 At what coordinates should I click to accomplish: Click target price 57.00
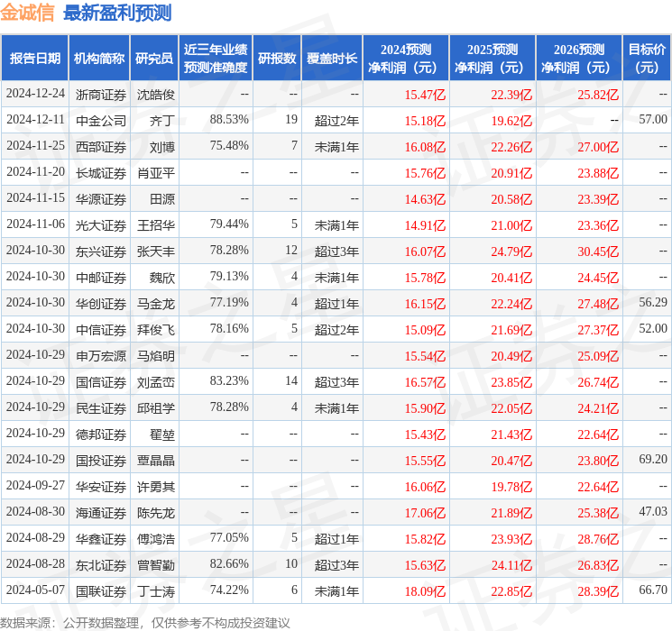(x=653, y=119)
